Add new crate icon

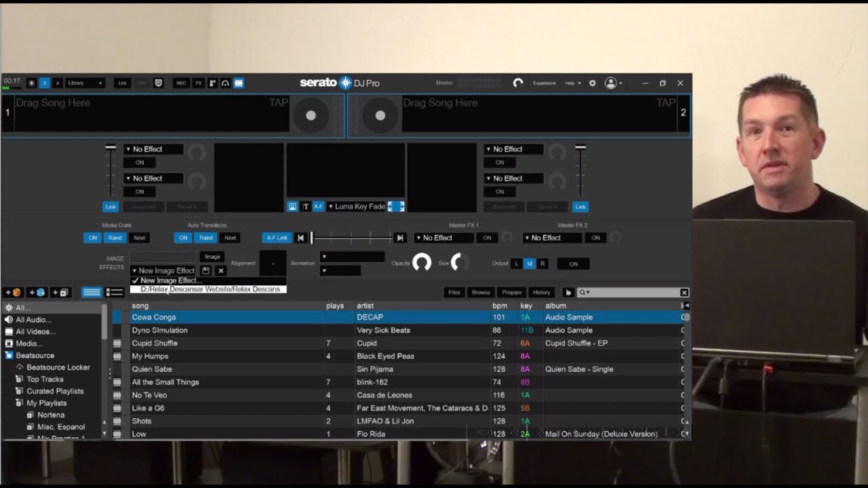point(14,293)
